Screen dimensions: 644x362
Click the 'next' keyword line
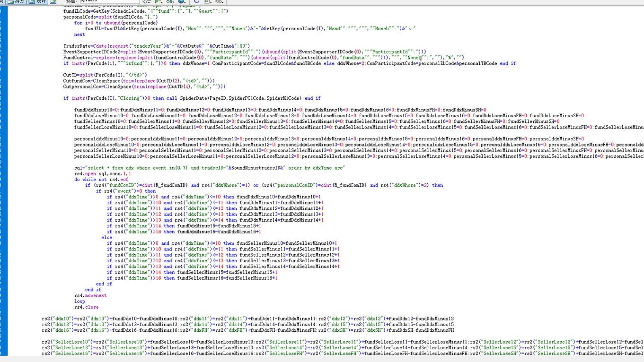[x=79, y=34]
